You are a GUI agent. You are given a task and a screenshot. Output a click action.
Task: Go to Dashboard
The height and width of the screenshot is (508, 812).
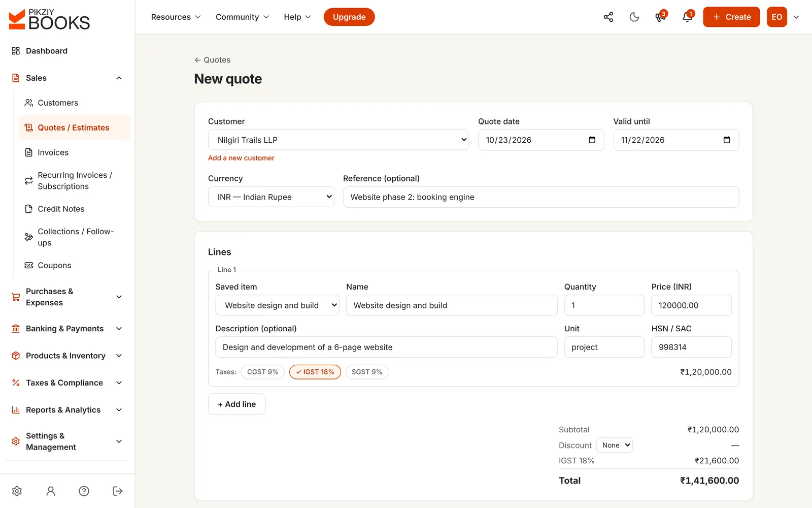tap(67, 51)
